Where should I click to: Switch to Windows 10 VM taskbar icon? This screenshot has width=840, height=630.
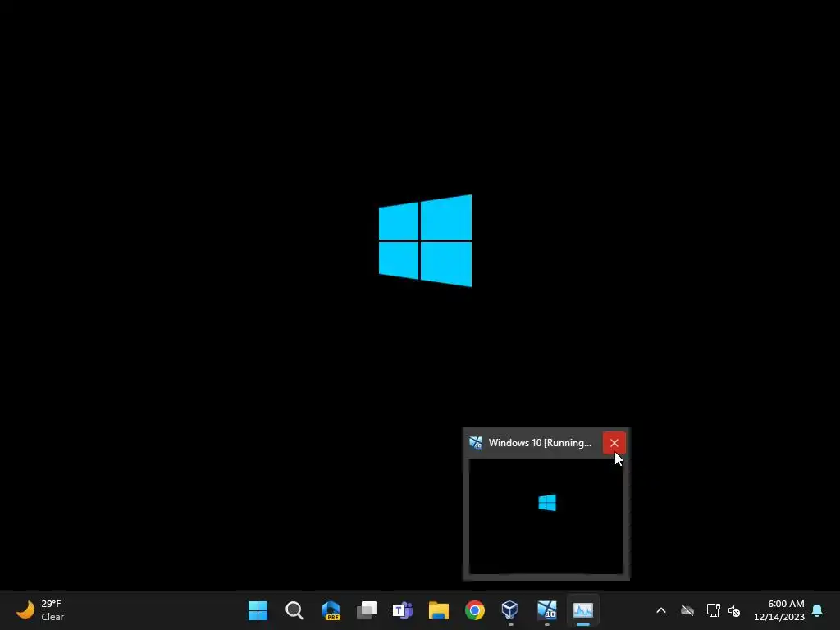[547, 610]
